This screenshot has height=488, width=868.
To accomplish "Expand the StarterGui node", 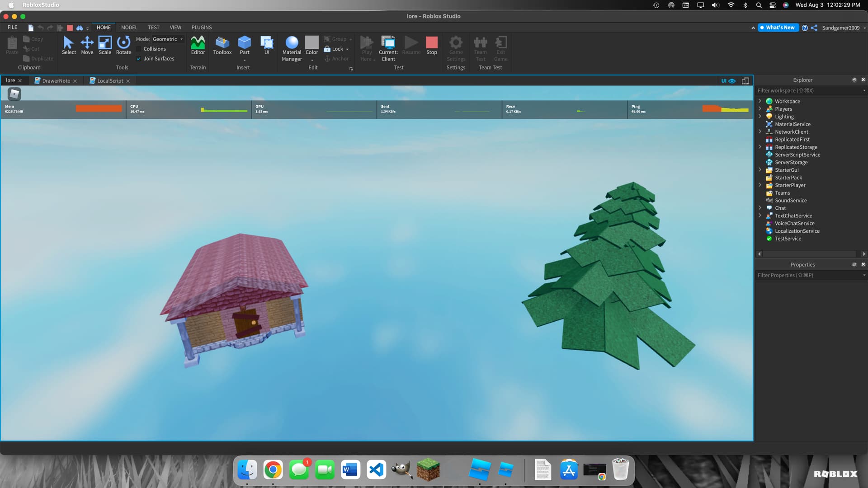I will (x=760, y=170).
